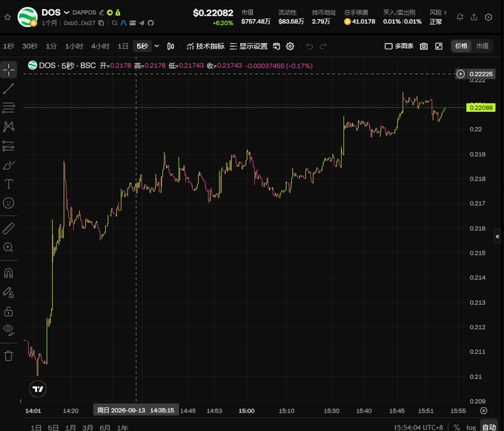Select the Text annotation tool
This screenshot has height=431, width=504.
(9, 184)
